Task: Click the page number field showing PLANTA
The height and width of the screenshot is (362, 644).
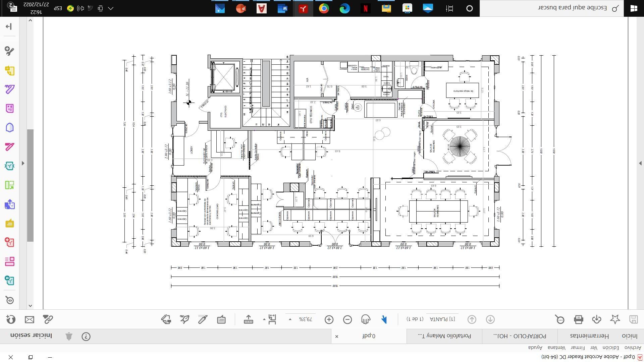Action: coord(442,319)
